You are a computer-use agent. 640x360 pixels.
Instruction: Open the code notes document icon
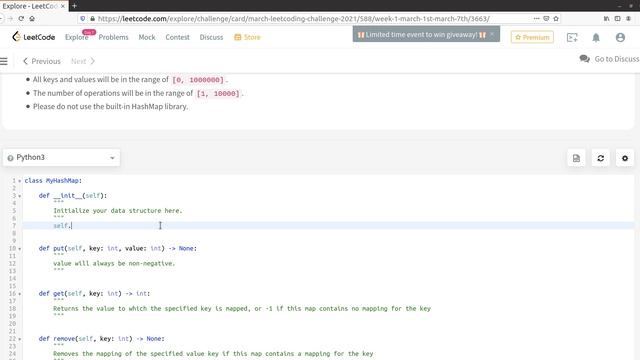(x=576, y=158)
